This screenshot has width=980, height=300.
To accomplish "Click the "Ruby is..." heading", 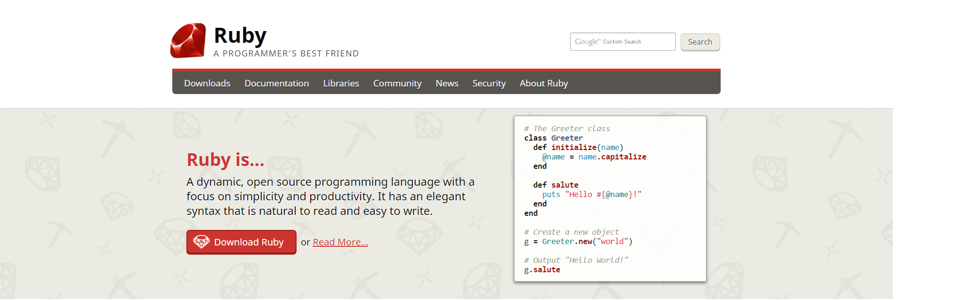I will [225, 160].
